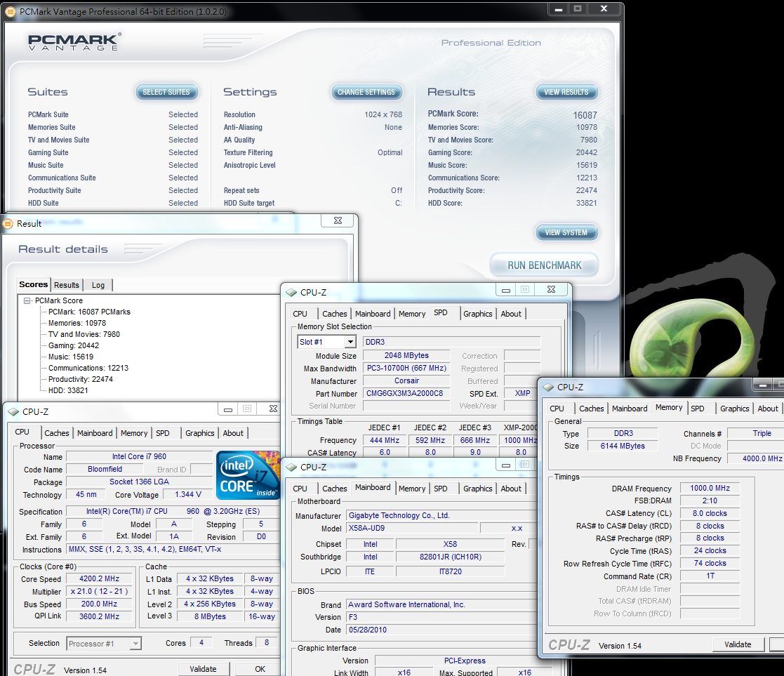Open the Results tab next to Scores

click(x=67, y=285)
